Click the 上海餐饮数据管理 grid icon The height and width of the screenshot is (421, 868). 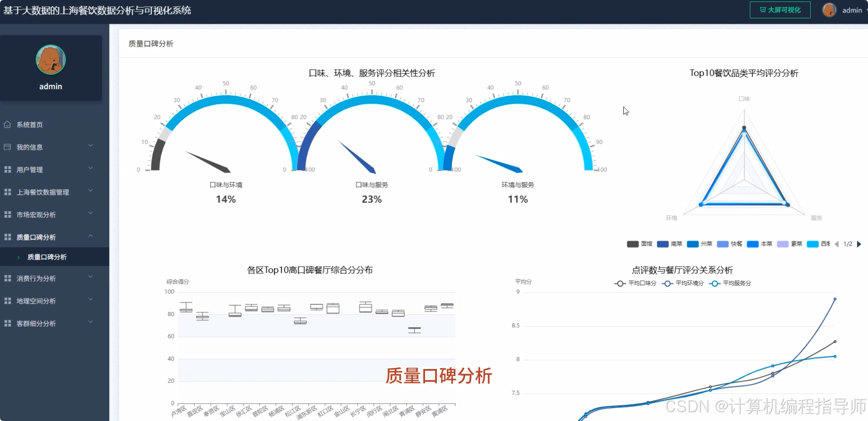pyautogui.click(x=7, y=192)
